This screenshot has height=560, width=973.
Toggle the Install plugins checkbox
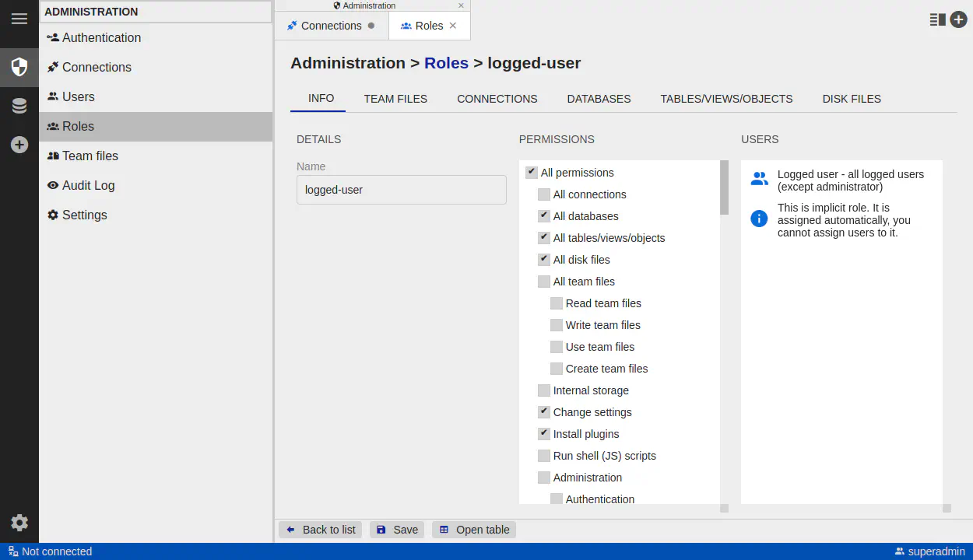[x=544, y=434]
